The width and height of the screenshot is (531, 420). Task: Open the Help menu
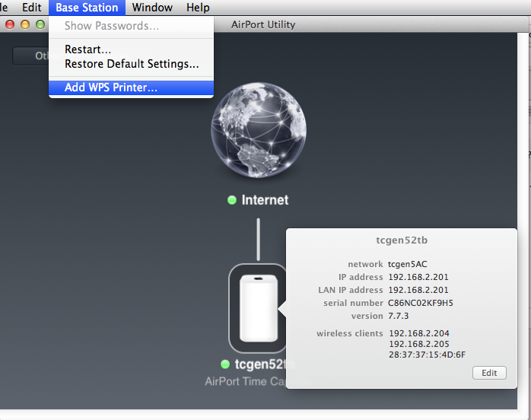pos(198,8)
